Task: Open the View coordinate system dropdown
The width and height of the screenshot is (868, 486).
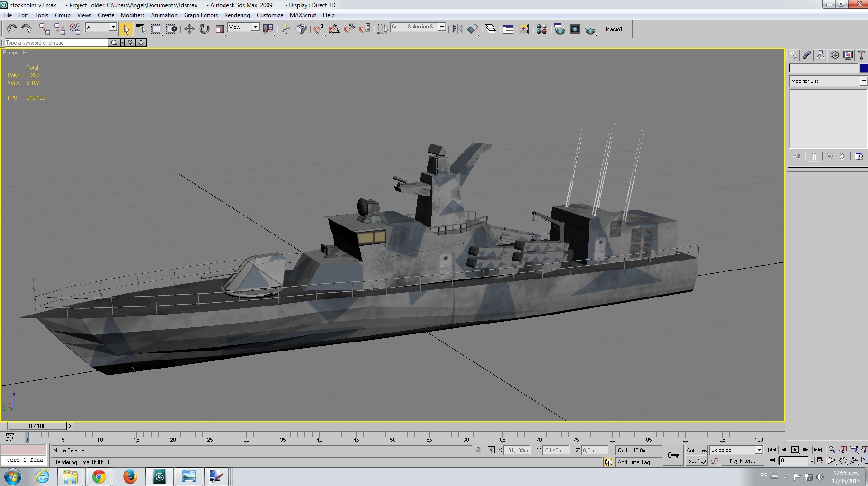Action: tap(243, 27)
